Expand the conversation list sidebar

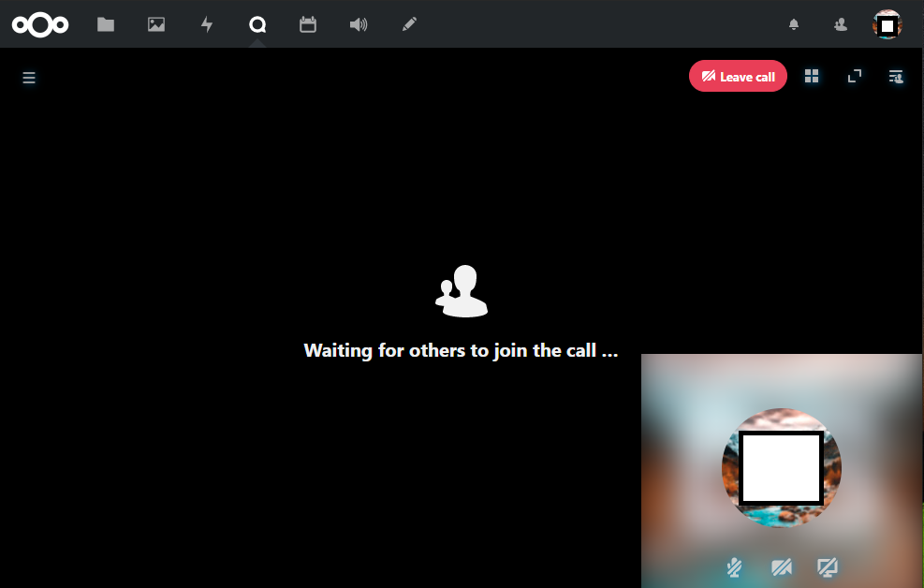click(x=29, y=78)
